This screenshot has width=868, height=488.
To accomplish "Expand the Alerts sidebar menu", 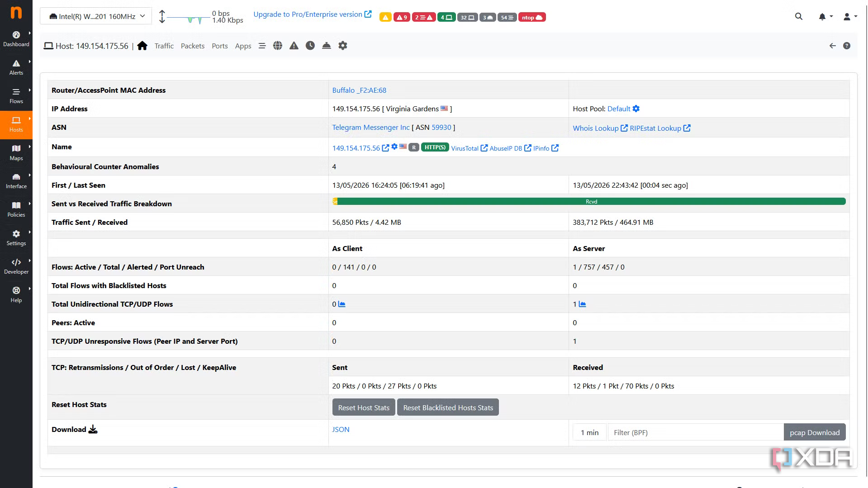I will coord(16,67).
